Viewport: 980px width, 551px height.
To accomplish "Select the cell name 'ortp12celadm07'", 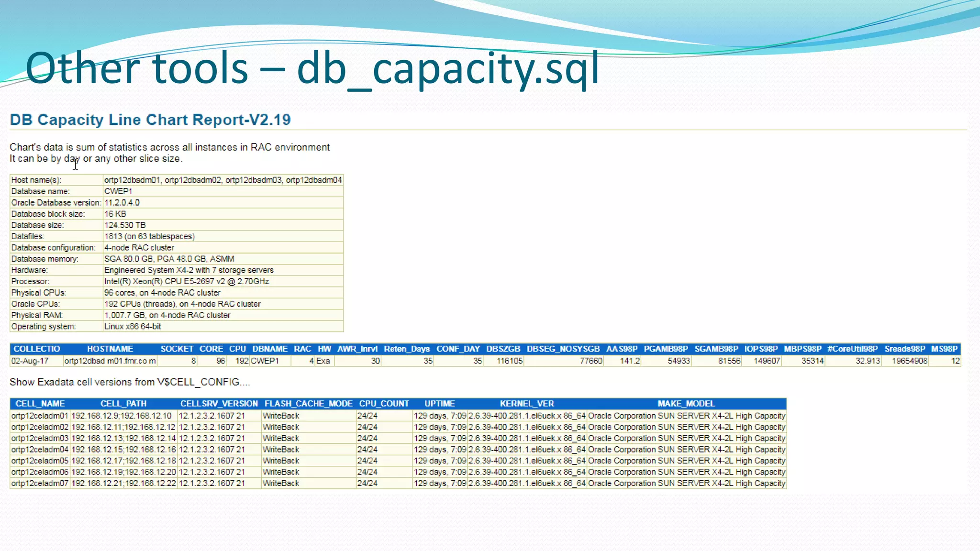I will tap(40, 483).
